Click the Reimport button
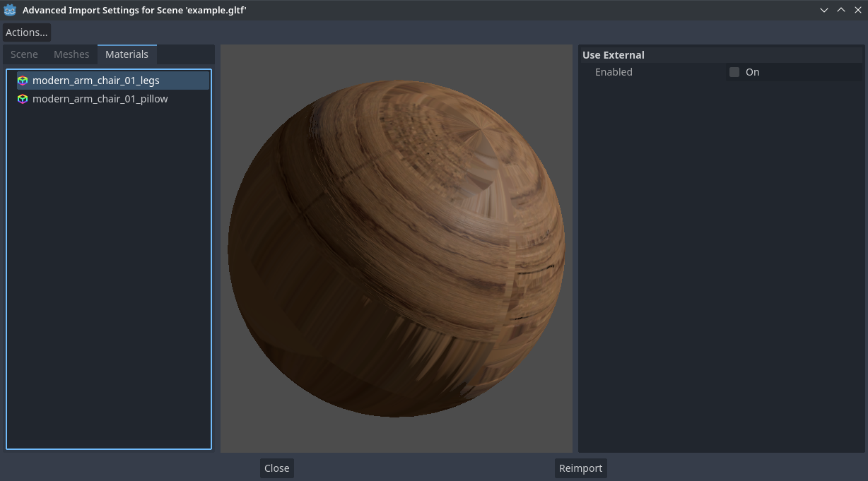Image resolution: width=868 pixels, height=481 pixels. (580, 468)
